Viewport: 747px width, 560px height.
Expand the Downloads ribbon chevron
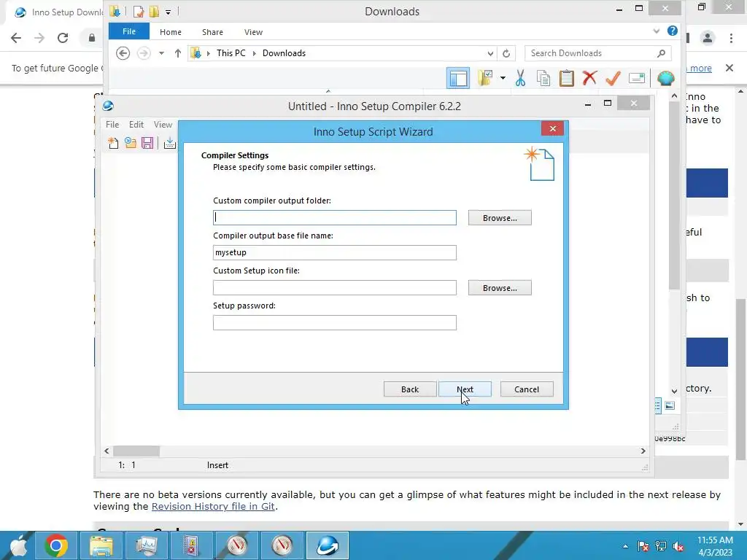(x=657, y=31)
